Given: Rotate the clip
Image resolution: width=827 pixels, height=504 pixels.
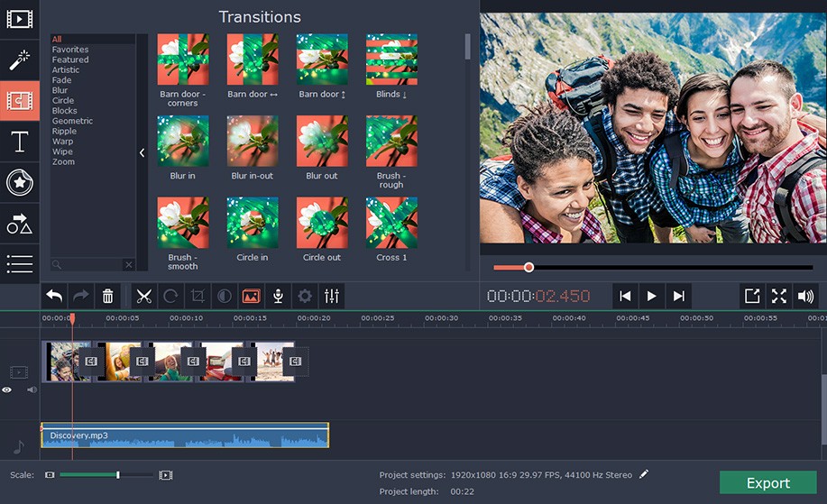Looking at the screenshot, I should click(170, 297).
